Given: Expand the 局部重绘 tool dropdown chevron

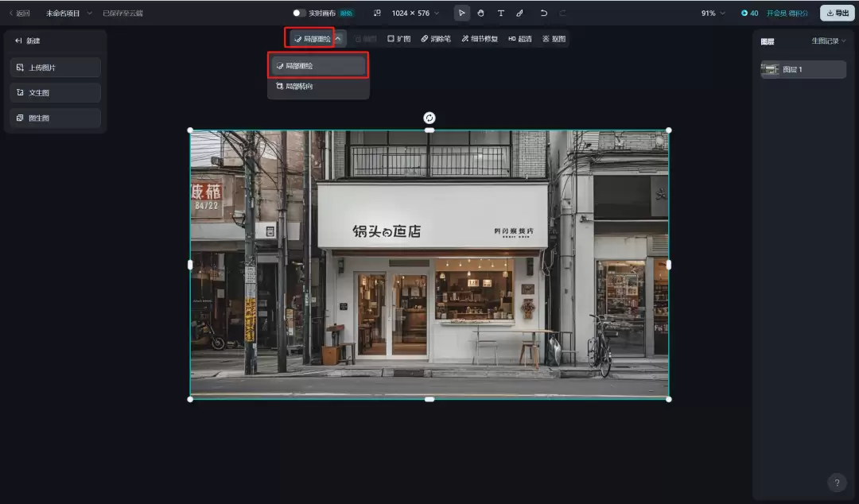Looking at the screenshot, I should click(x=337, y=37).
